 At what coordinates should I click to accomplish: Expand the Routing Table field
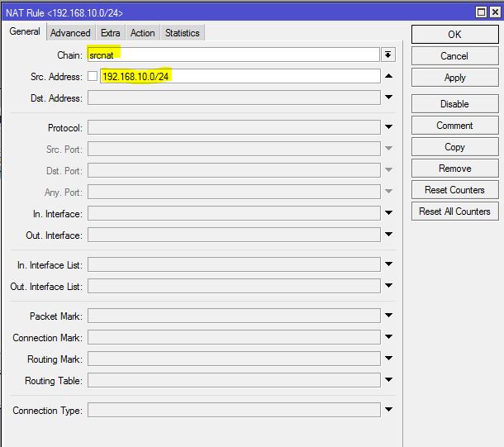388,379
